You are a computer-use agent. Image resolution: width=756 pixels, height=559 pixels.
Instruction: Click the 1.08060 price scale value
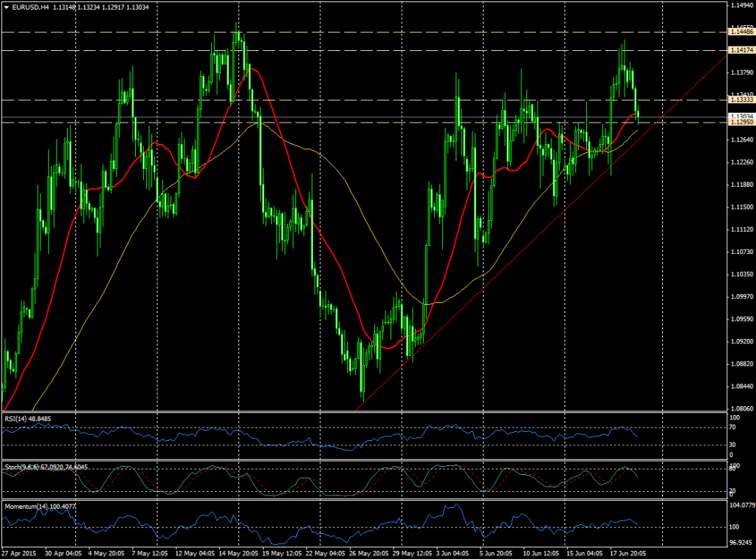pyautogui.click(x=740, y=408)
